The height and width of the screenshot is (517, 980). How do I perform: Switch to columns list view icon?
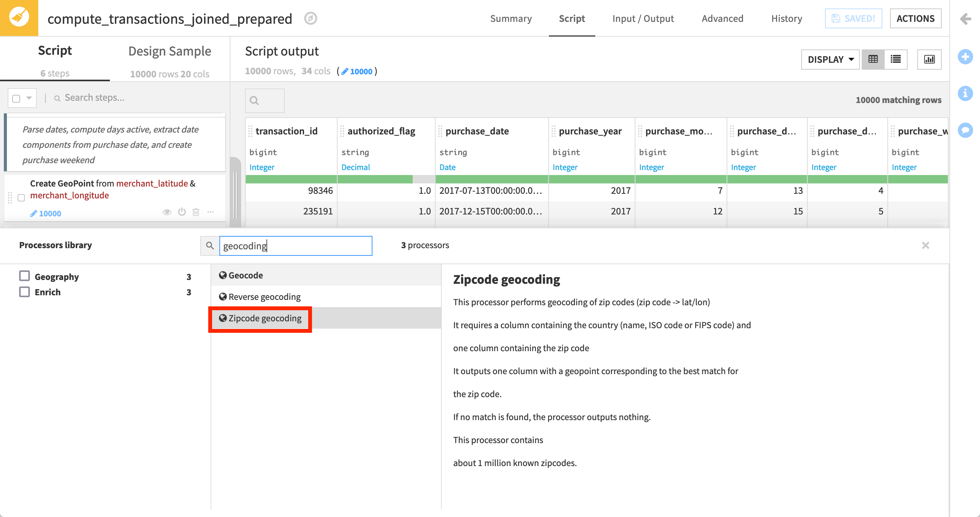896,59
